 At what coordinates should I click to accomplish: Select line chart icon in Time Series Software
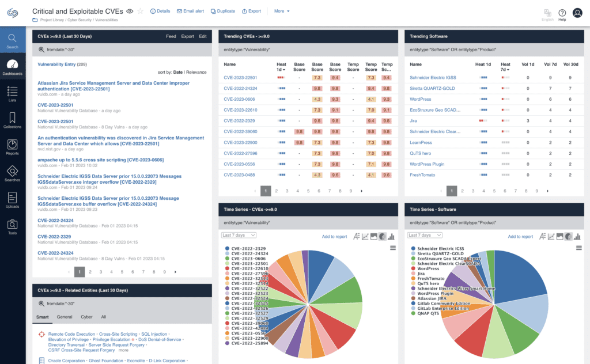click(x=551, y=237)
